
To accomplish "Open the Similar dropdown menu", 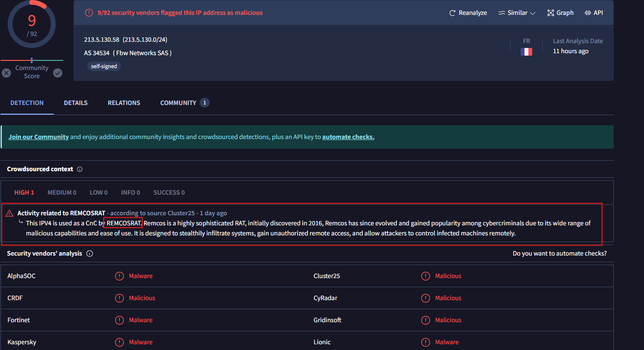I will point(517,13).
